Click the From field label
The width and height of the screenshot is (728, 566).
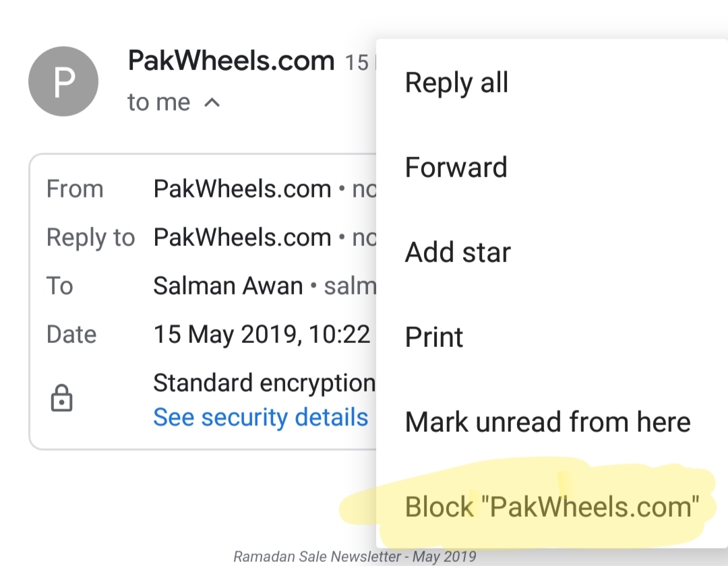[x=75, y=189]
